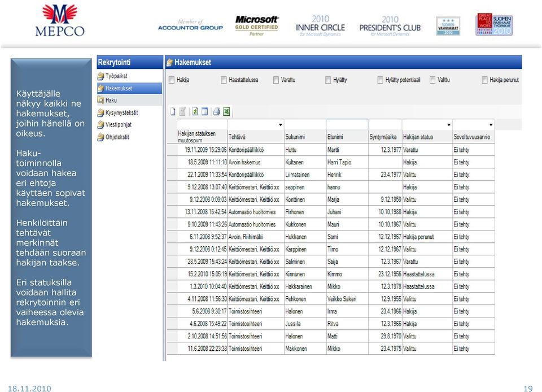Image resolution: width=542 pixels, height=392 pixels.
Task: Click the Ohjetekstit folder icon
Action: point(100,137)
